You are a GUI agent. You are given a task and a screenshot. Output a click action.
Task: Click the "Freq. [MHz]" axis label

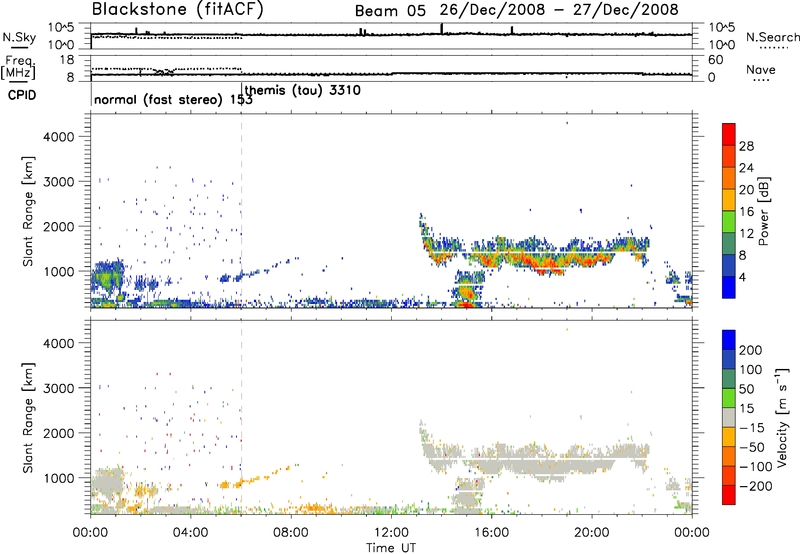coord(18,67)
